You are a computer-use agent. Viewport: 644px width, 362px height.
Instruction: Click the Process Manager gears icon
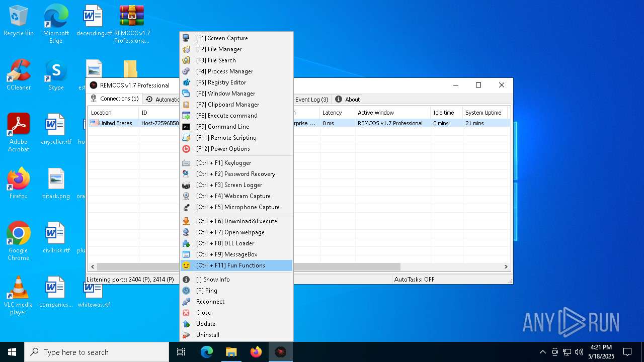coord(186,71)
